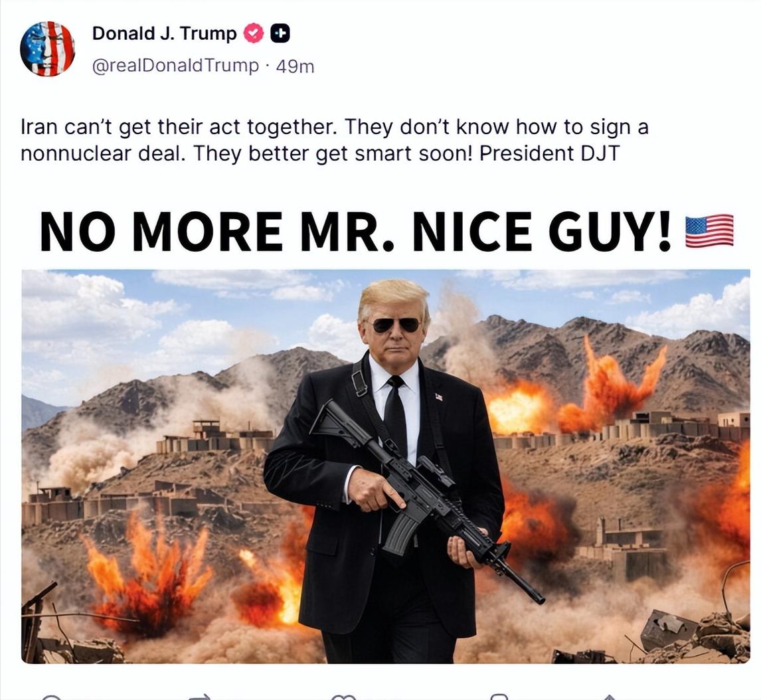Open the post via the 49m timestamp
Viewport: 761px width, 700px height.
295,66
